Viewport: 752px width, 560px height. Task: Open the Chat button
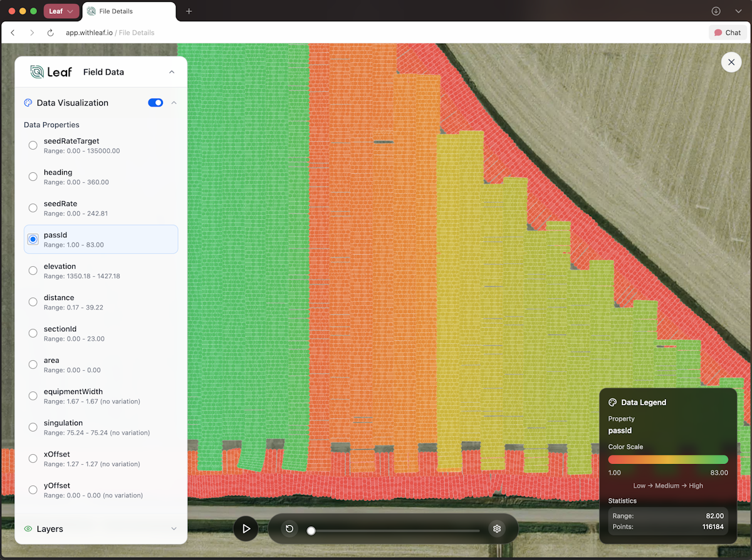point(727,33)
